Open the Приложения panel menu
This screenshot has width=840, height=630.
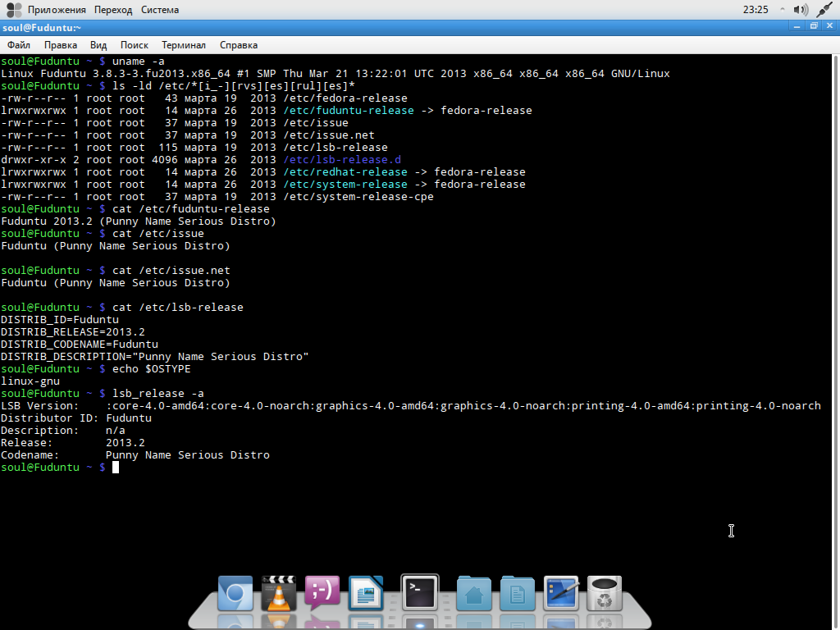tap(57, 10)
